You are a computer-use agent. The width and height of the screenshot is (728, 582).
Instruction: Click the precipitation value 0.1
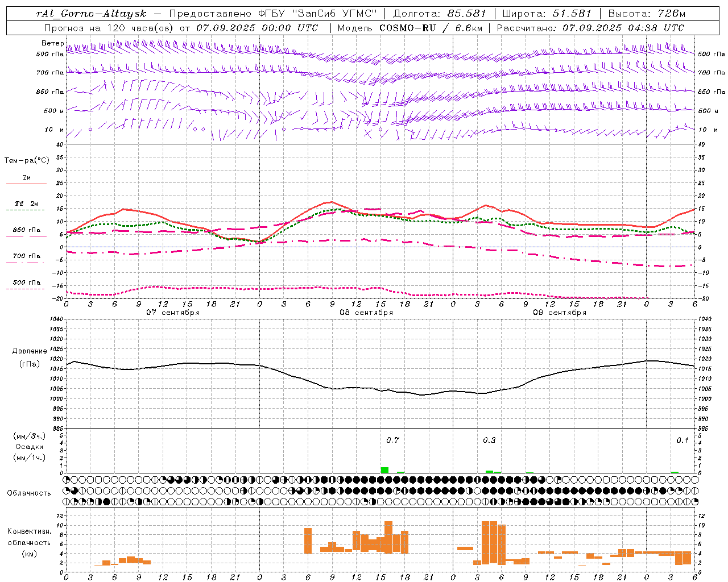pyautogui.click(x=682, y=440)
